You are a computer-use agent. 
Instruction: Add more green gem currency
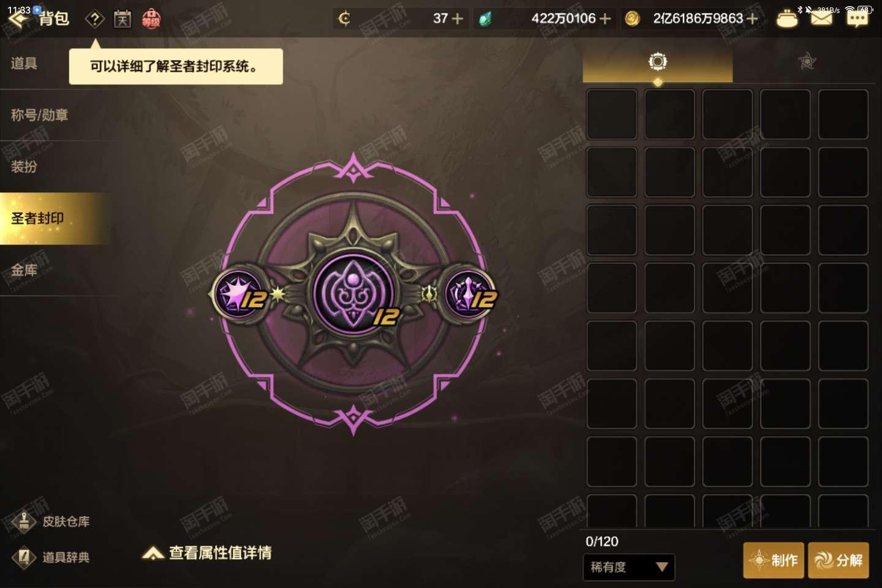(x=605, y=19)
